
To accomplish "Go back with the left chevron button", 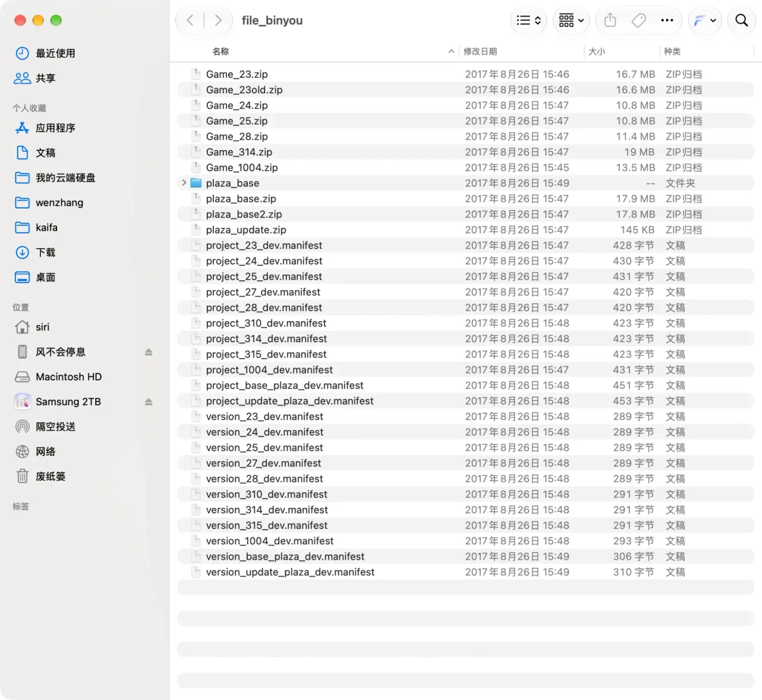I will (x=190, y=21).
